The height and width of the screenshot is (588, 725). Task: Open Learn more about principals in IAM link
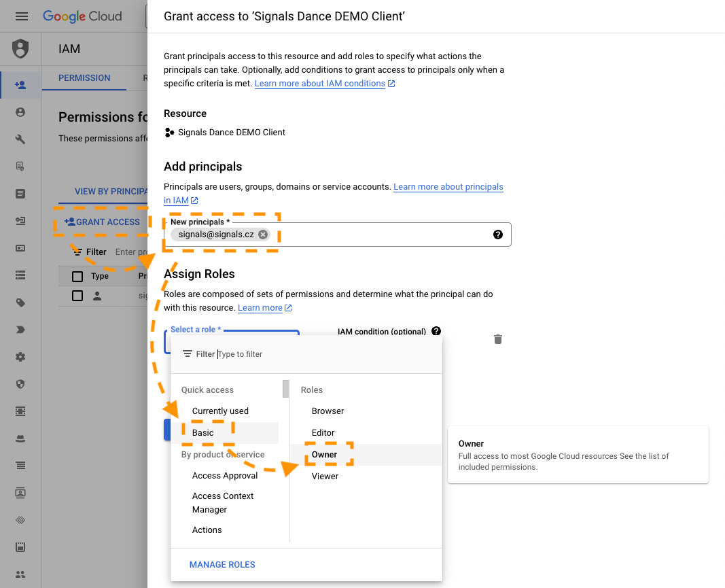pos(334,193)
